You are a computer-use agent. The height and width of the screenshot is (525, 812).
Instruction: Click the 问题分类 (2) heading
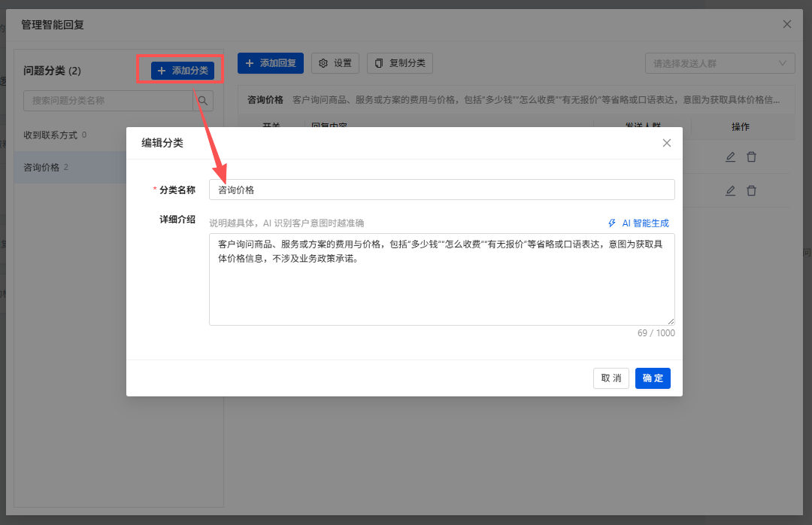(53, 71)
